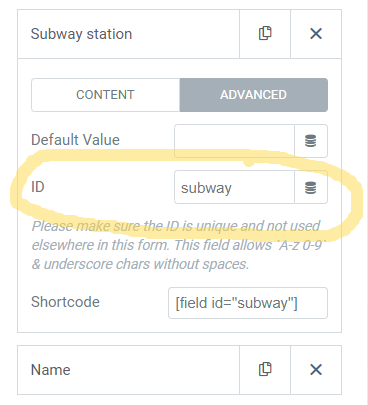Expand the Name field item
The height and width of the screenshot is (405, 368).
pyautogui.click(x=128, y=370)
